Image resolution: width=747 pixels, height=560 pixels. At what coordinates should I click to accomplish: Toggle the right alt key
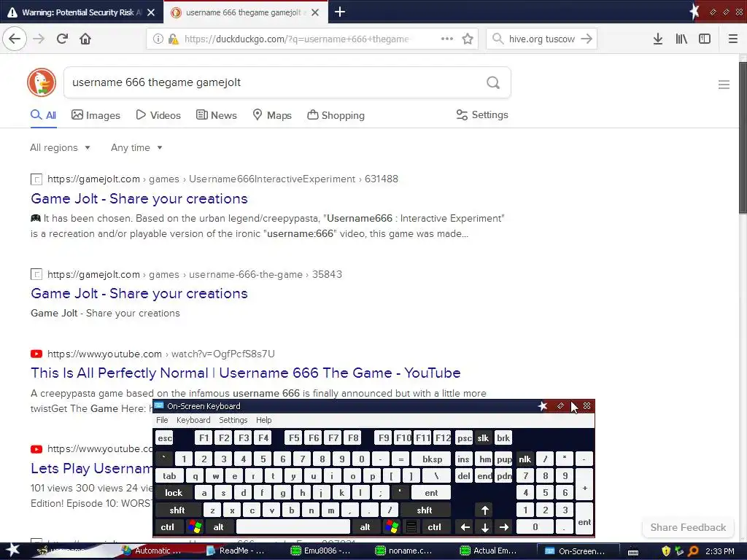coord(365,526)
